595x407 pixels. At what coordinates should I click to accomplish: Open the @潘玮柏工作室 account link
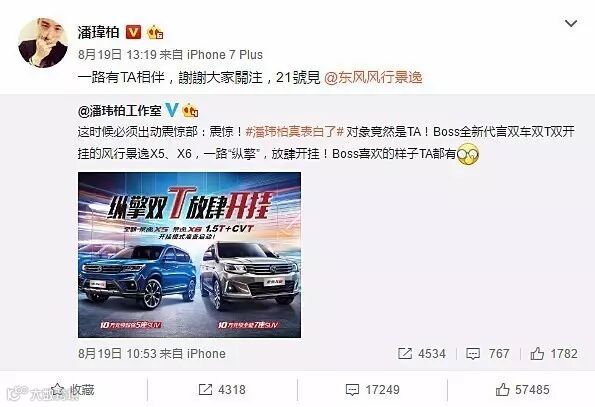click(x=120, y=111)
